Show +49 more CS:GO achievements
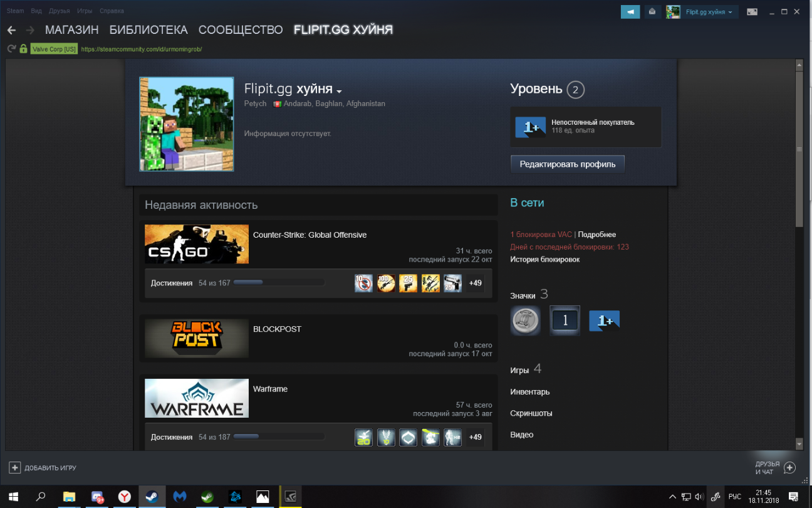The height and width of the screenshot is (508, 812). click(475, 283)
